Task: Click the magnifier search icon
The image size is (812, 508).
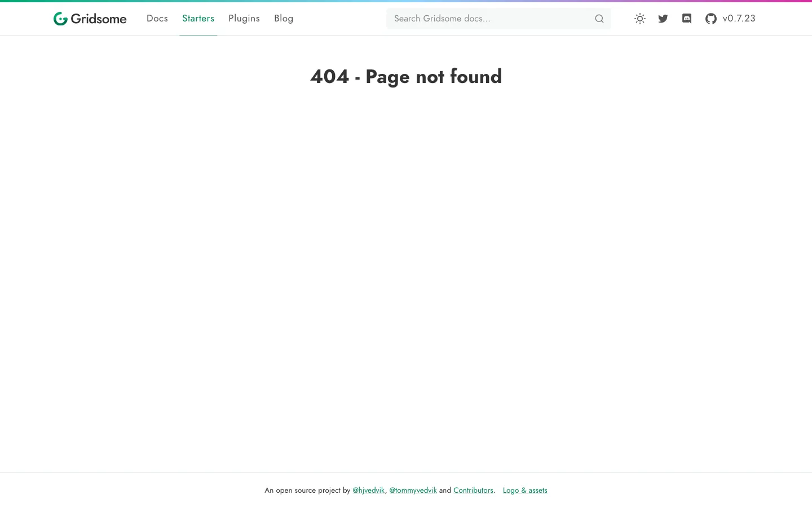Action: click(x=599, y=19)
